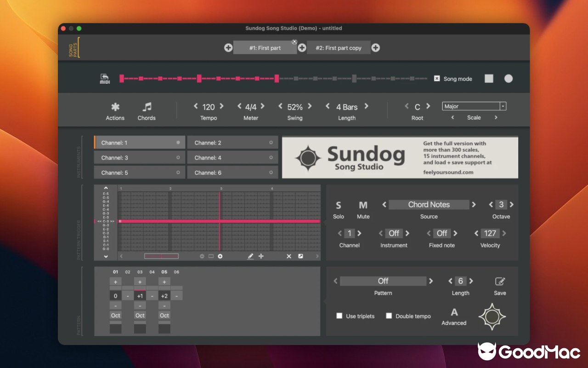This screenshot has height=368, width=588.
Task: Switch to the '#2: First part copy' part
Action: coord(339,47)
